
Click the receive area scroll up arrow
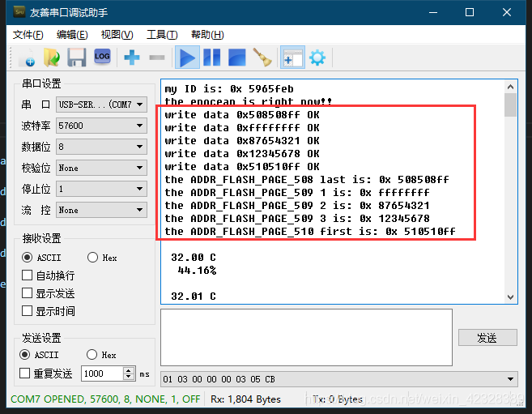coord(510,87)
